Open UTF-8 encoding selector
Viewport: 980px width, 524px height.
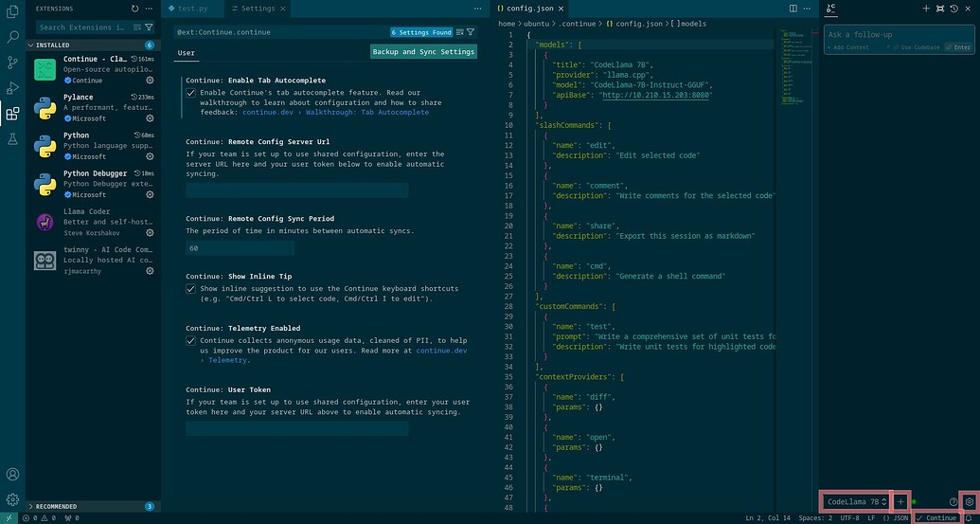click(x=849, y=517)
